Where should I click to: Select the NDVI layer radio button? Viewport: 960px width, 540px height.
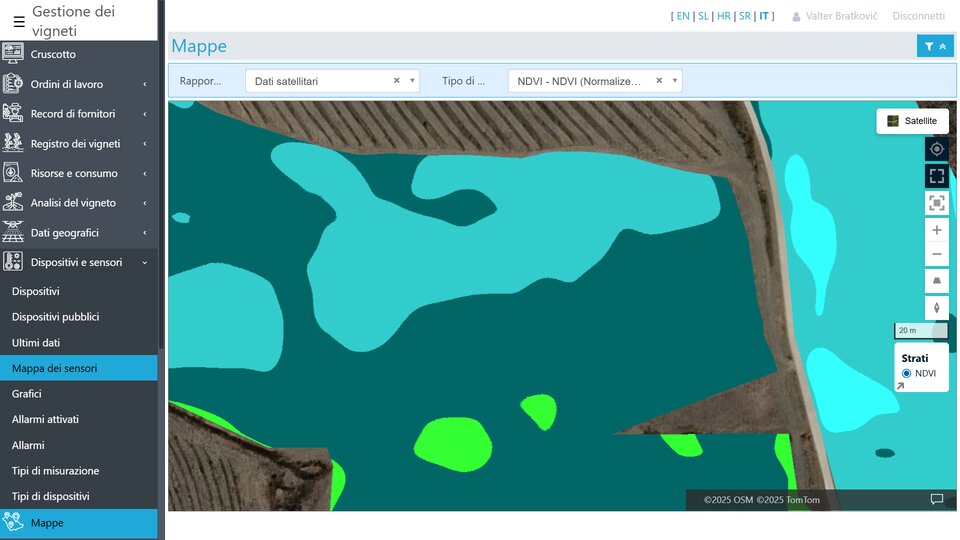(906, 373)
